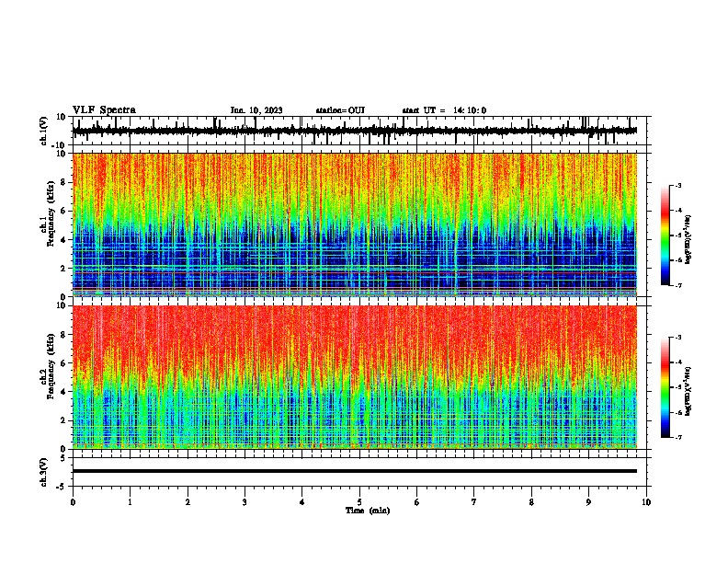This screenshot has width=728, height=563.
Task: Click the log(PSD) label beside ch.2 colorbar
Action: pyautogui.click(x=688, y=391)
